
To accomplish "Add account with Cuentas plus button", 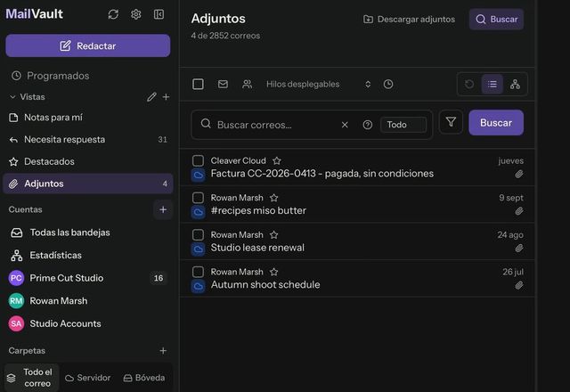I will tap(163, 209).
